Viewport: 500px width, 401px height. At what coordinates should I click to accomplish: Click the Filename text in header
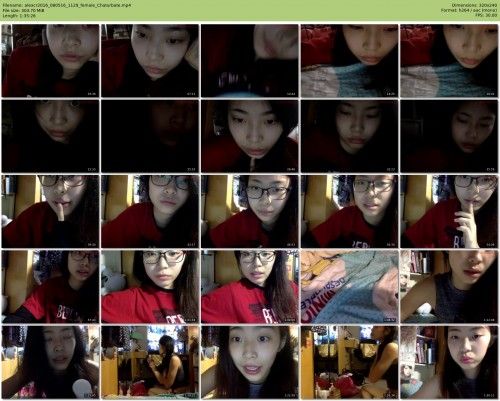pyautogui.click(x=67, y=6)
